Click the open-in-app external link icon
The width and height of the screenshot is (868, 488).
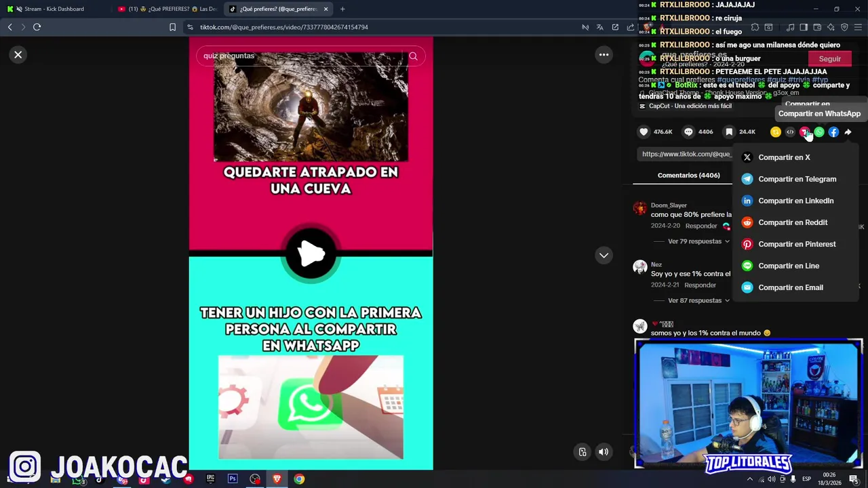pos(615,27)
